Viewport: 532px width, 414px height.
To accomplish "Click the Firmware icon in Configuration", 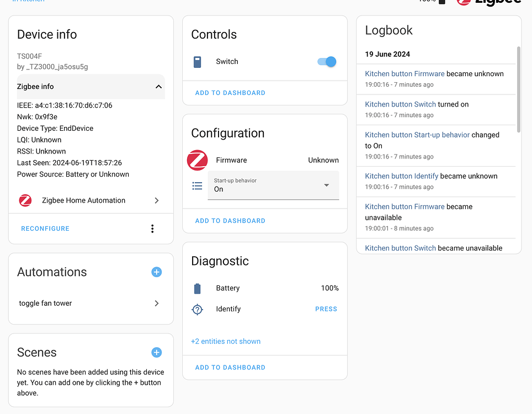I will [x=197, y=160].
